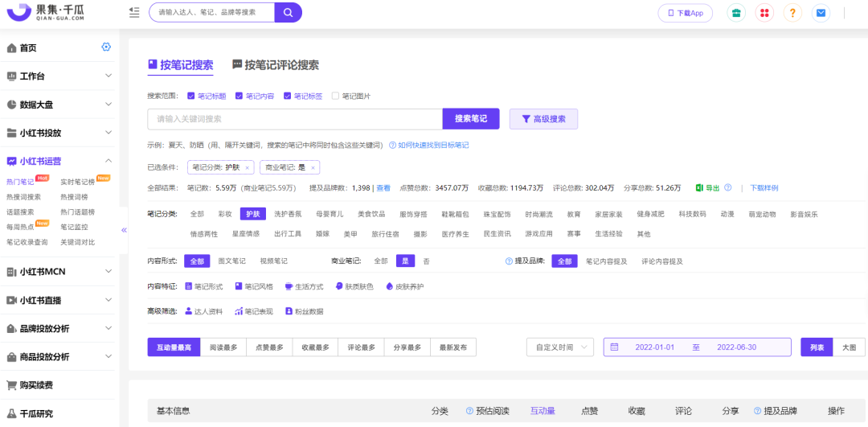Open the orange help question icon
The image size is (868, 427).
coord(792,13)
